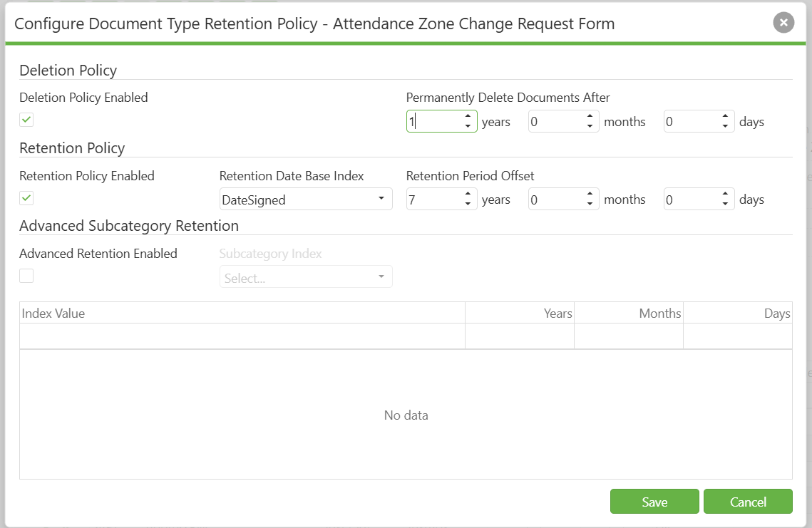Uncheck Deletion Policy Enabled checkbox
The image size is (812, 528).
26,120
